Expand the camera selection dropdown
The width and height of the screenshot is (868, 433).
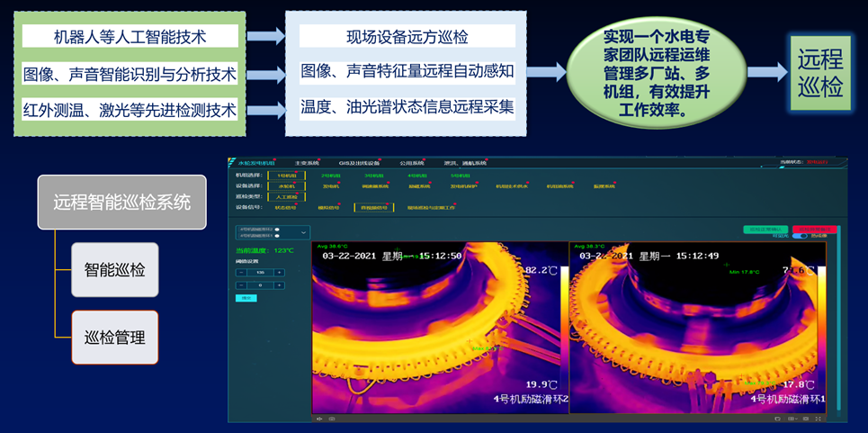point(303,232)
